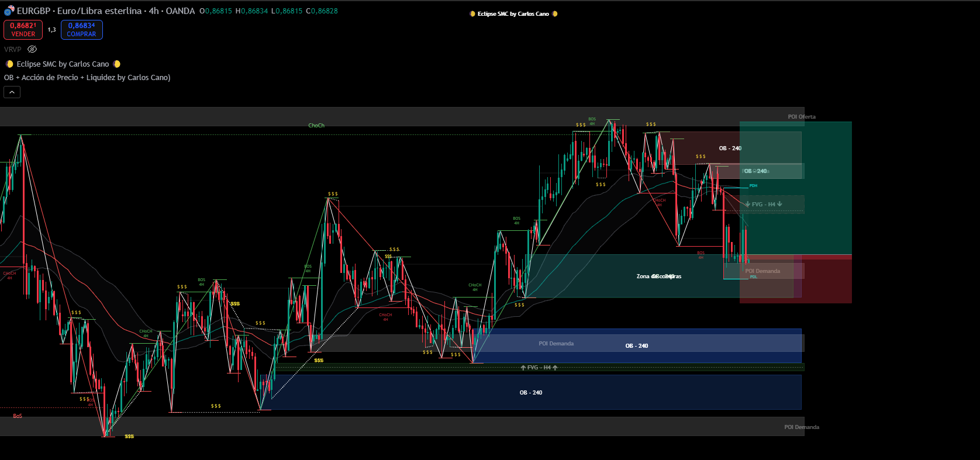Click the EURGBP currency flag icon
Image resolution: width=980 pixels, height=460 pixels.
click(9, 11)
